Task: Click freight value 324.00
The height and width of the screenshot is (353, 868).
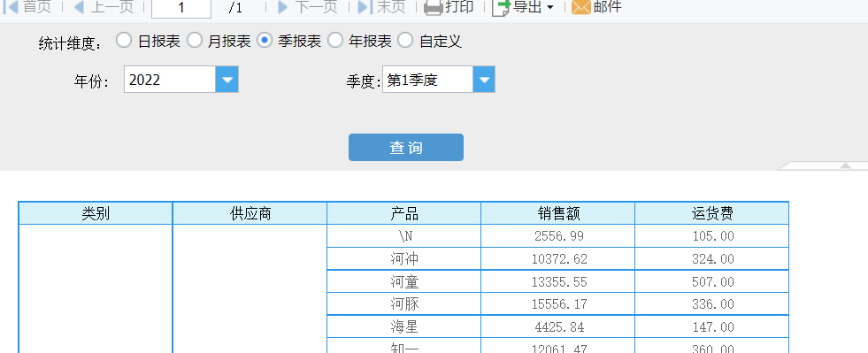Action: (x=713, y=258)
